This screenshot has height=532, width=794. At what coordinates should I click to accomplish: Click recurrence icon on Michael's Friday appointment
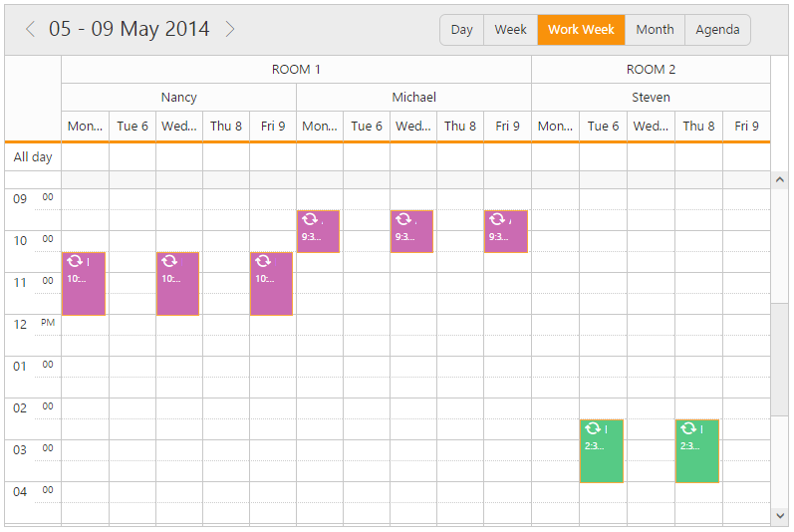496,219
